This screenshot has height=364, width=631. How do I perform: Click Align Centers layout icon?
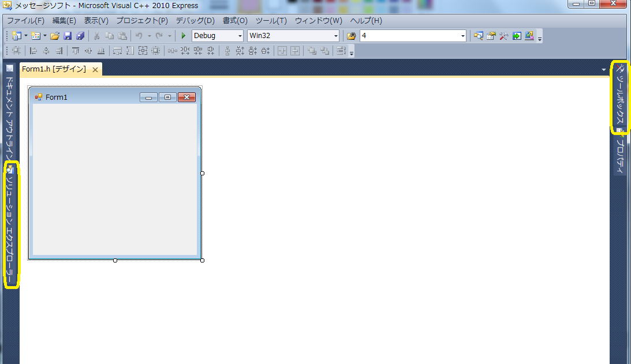[46, 51]
